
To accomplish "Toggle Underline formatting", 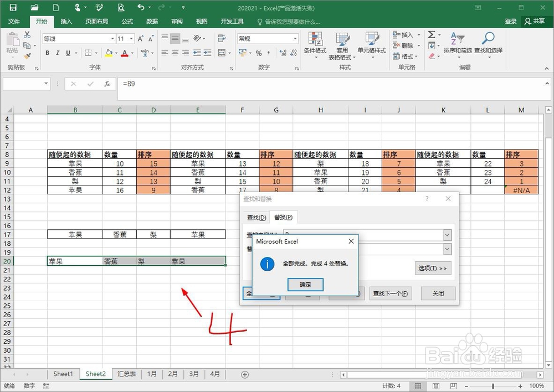I will click(68, 53).
